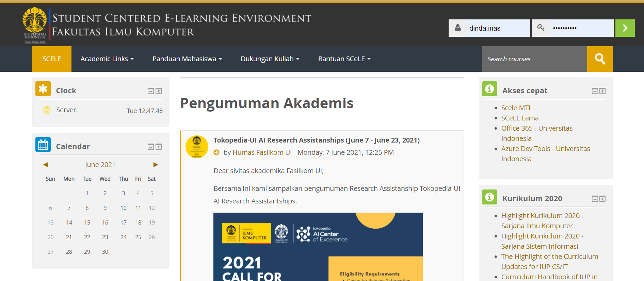Dock the Kurikulum 2020 block
This screenshot has width=644, height=281.
(602, 199)
